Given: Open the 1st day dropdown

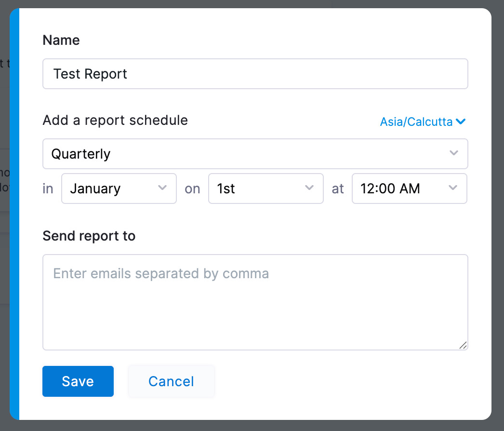Looking at the screenshot, I should pos(265,189).
